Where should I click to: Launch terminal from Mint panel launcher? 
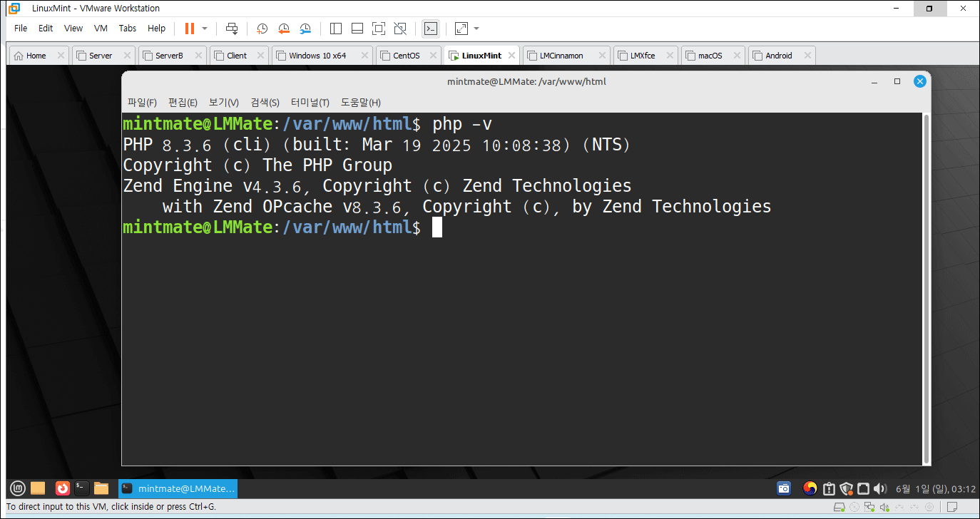pyautogui.click(x=82, y=488)
